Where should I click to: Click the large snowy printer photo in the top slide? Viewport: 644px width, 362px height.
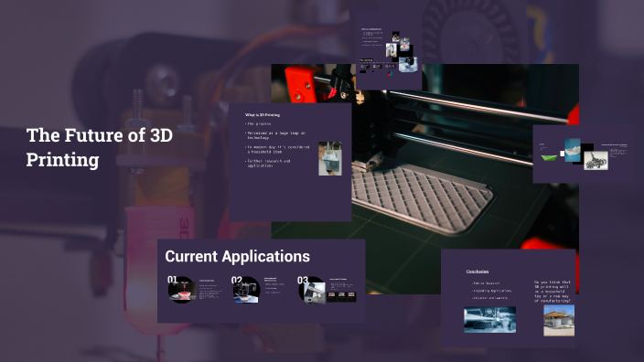click(408, 64)
